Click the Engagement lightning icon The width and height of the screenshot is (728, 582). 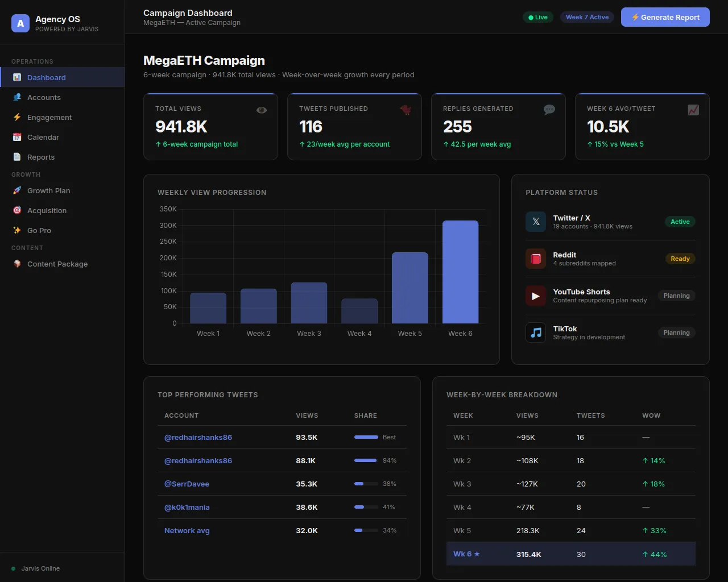point(17,117)
